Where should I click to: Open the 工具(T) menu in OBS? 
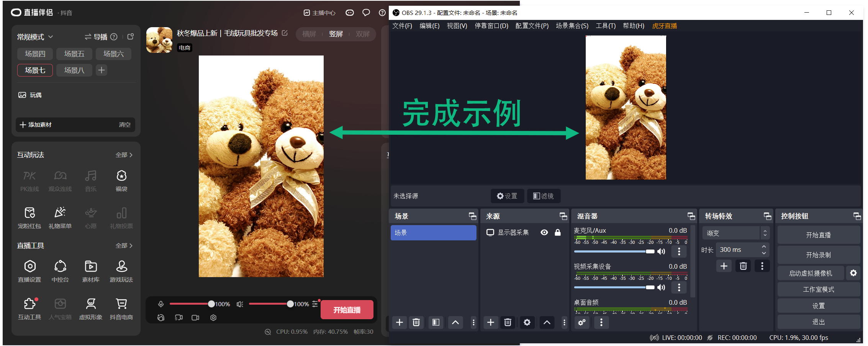coord(606,26)
